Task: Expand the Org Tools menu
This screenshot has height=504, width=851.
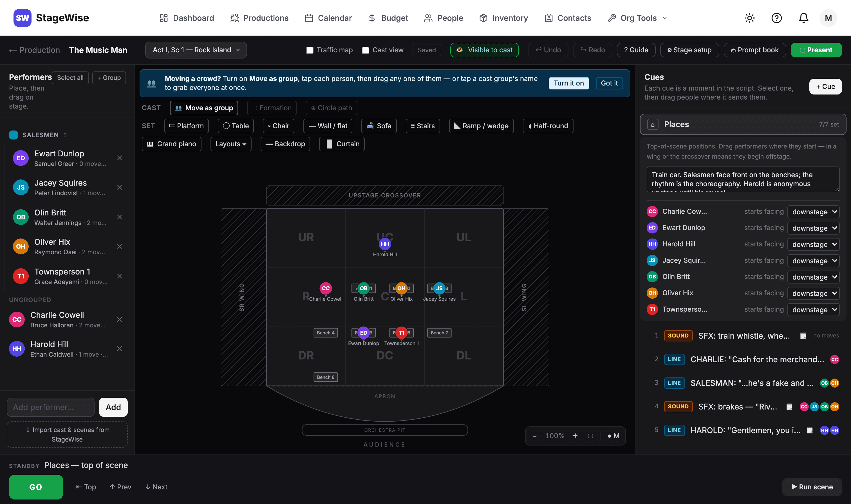Action: click(637, 18)
